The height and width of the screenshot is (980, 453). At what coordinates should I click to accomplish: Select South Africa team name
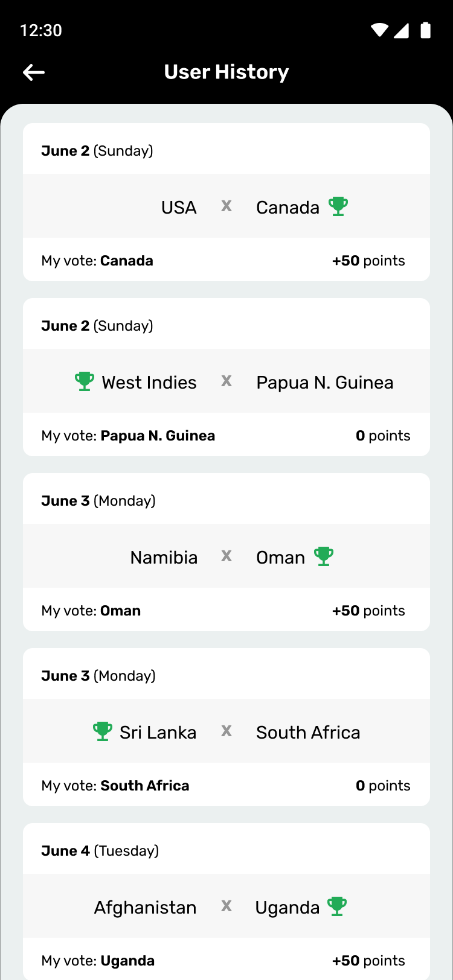click(x=308, y=733)
